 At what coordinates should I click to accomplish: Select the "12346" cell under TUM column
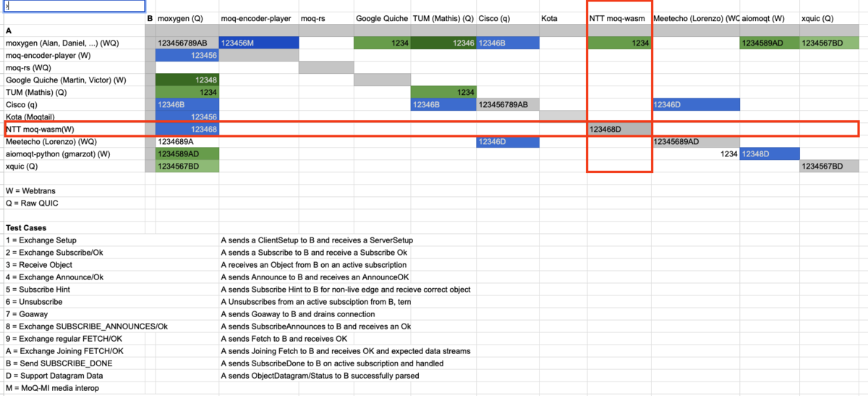click(x=443, y=43)
